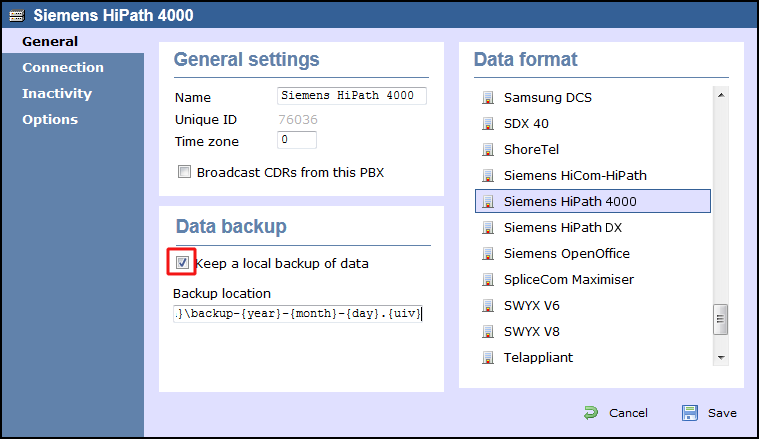Click the Samsung DCS PBX icon

click(x=488, y=98)
